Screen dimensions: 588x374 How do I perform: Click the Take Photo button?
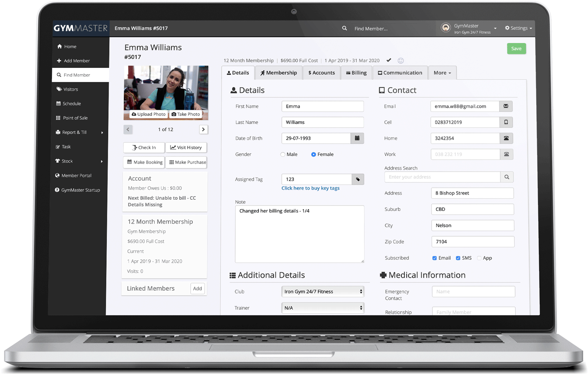[186, 115]
